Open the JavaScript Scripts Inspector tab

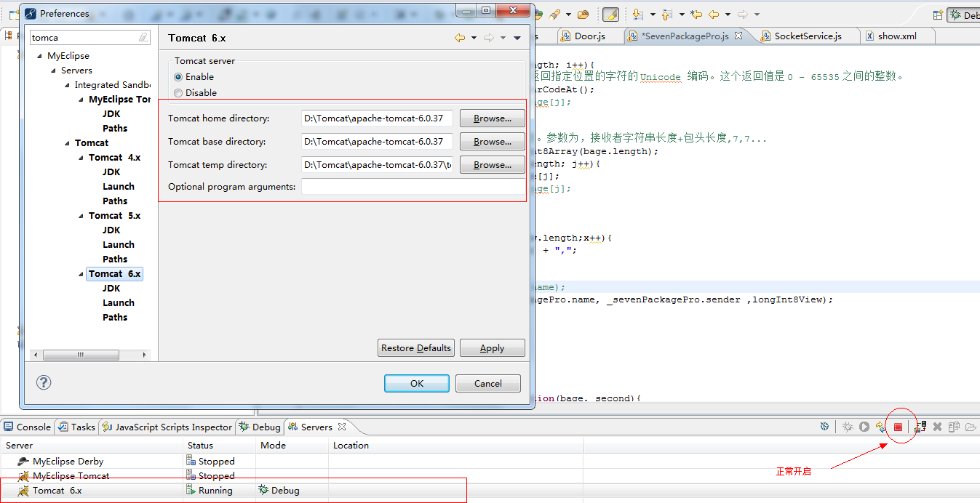point(167,427)
